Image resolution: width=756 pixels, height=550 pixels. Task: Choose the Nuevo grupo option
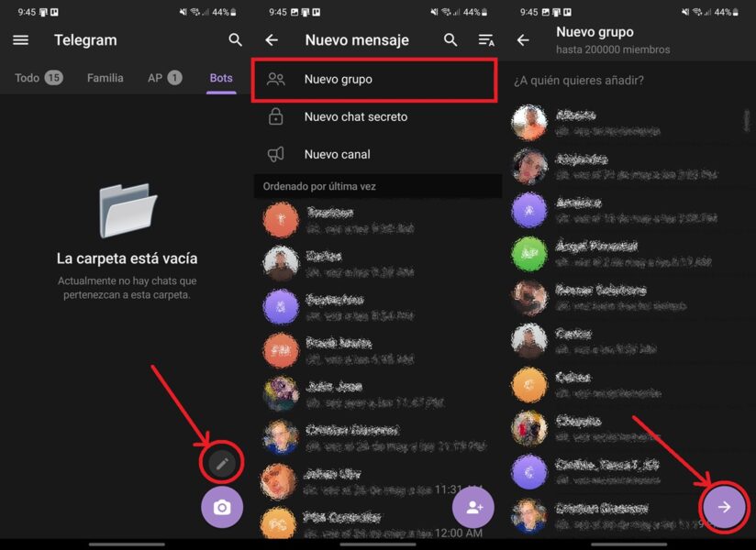tap(374, 80)
